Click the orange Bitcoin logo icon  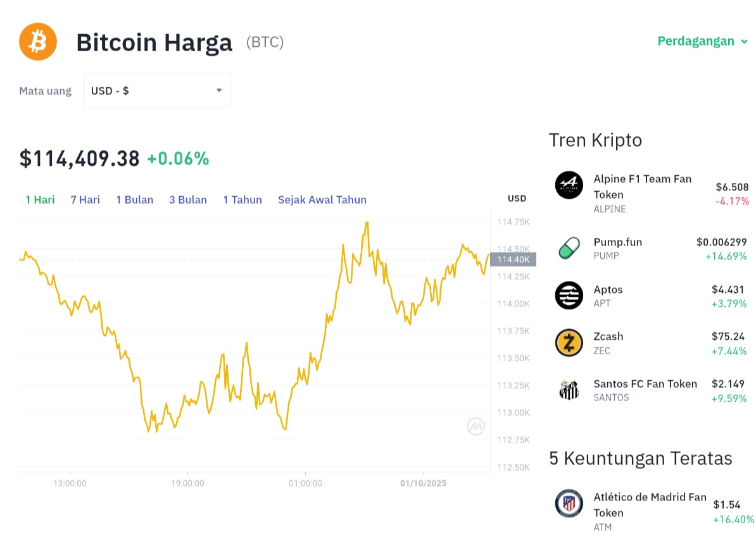(38, 42)
